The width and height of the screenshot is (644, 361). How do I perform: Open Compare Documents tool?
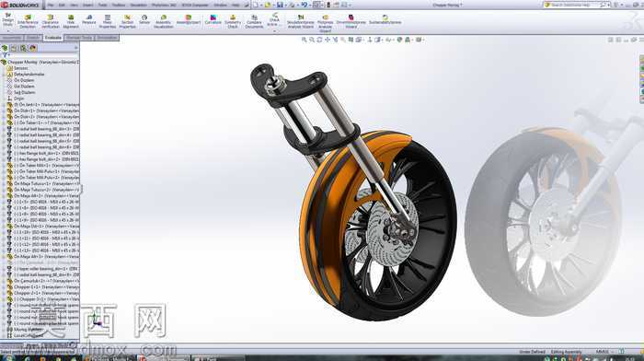[x=254, y=21]
